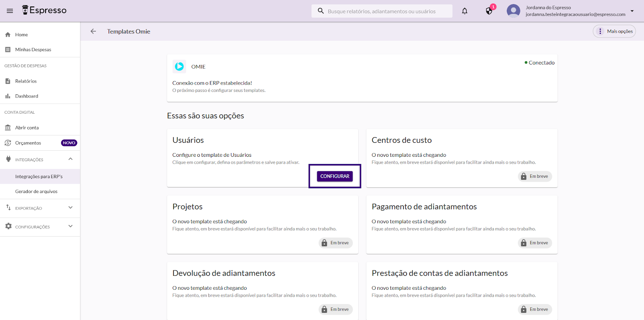Click lock icon in Projetos card
The width and height of the screenshot is (644, 320).
coord(324,243)
